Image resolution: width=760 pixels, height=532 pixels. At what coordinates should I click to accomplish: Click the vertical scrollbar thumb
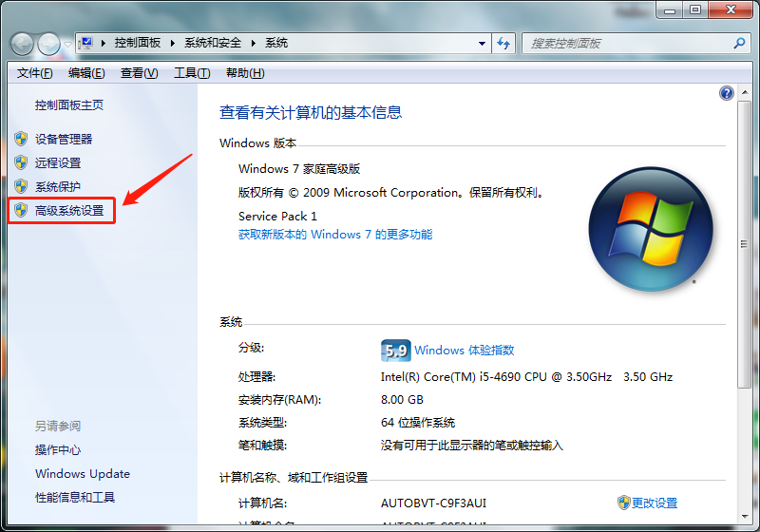[x=745, y=244]
